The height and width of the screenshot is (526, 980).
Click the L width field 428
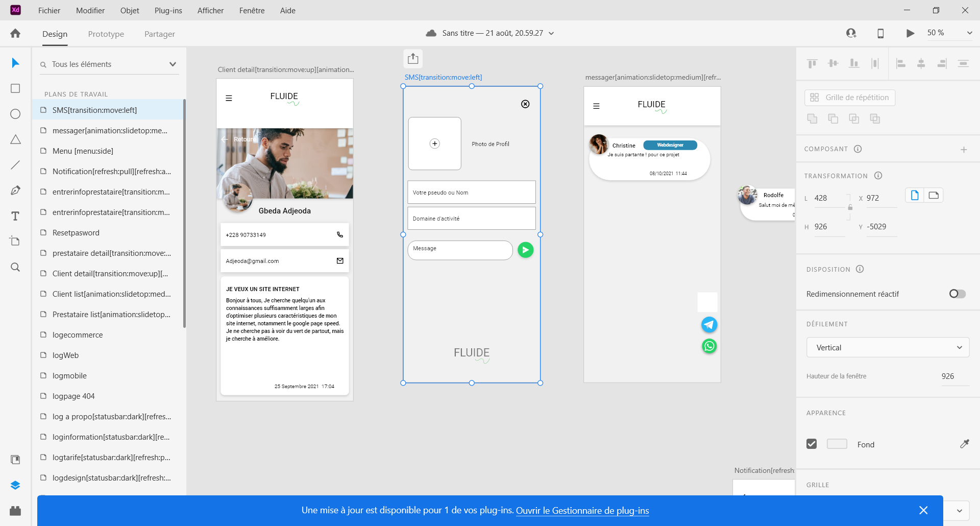829,198
